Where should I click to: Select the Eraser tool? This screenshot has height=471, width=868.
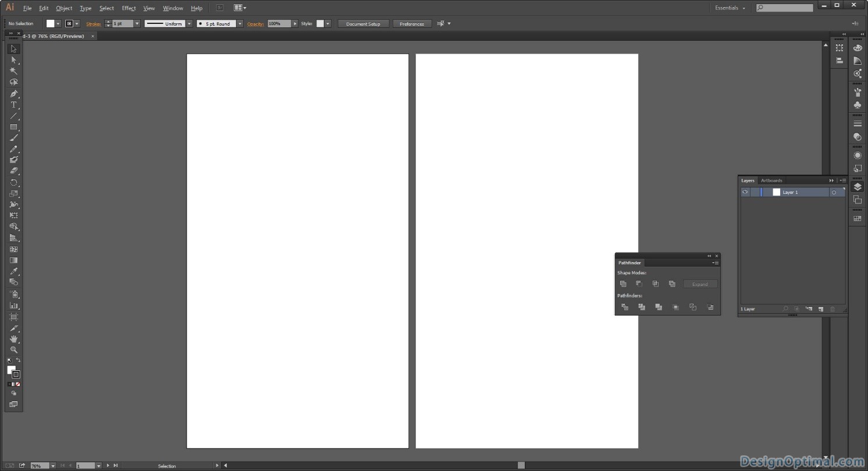pyautogui.click(x=13, y=171)
